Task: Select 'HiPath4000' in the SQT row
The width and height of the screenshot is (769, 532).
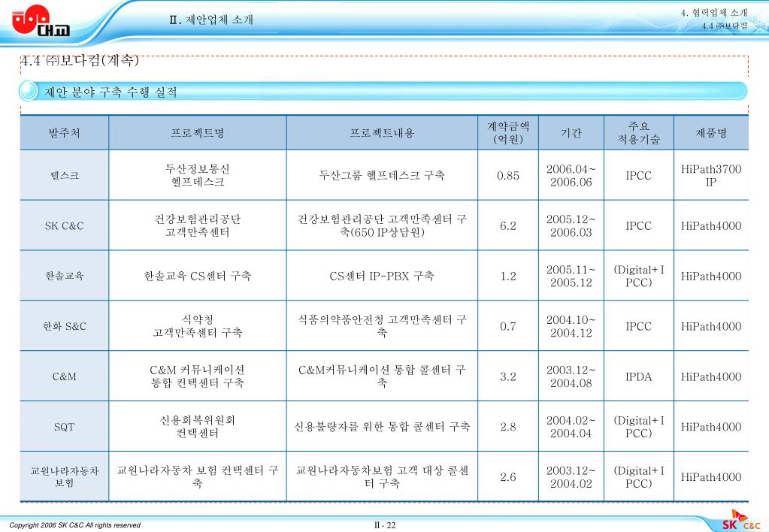Action: pyautogui.click(x=711, y=427)
